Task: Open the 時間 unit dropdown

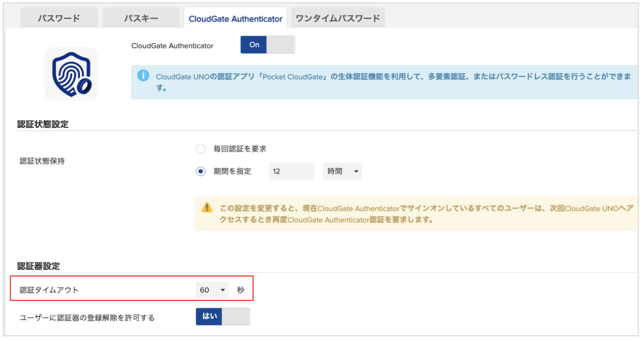Action: (x=342, y=171)
